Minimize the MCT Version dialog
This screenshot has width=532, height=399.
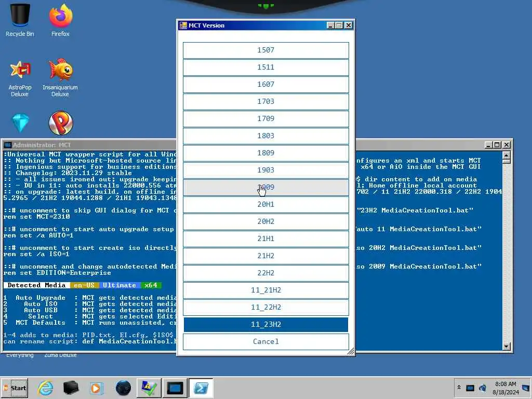[x=330, y=25]
